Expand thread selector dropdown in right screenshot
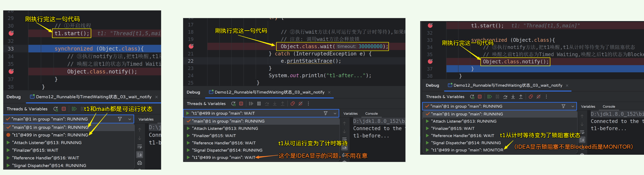This screenshot has width=644, height=175. coord(573,106)
